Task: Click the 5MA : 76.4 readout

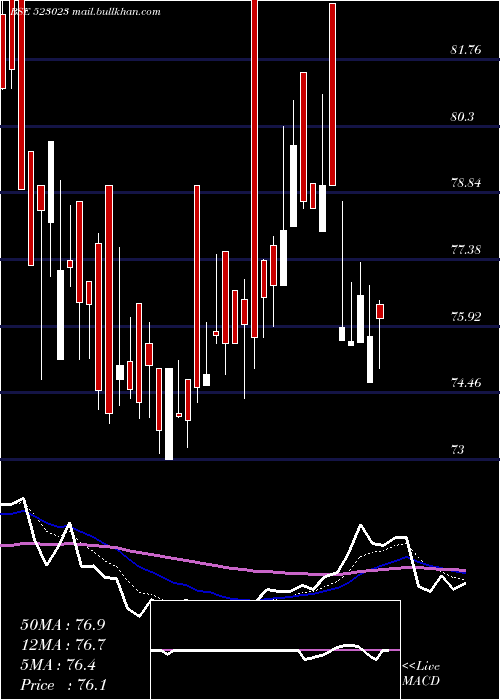Action: (x=57, y=665)
